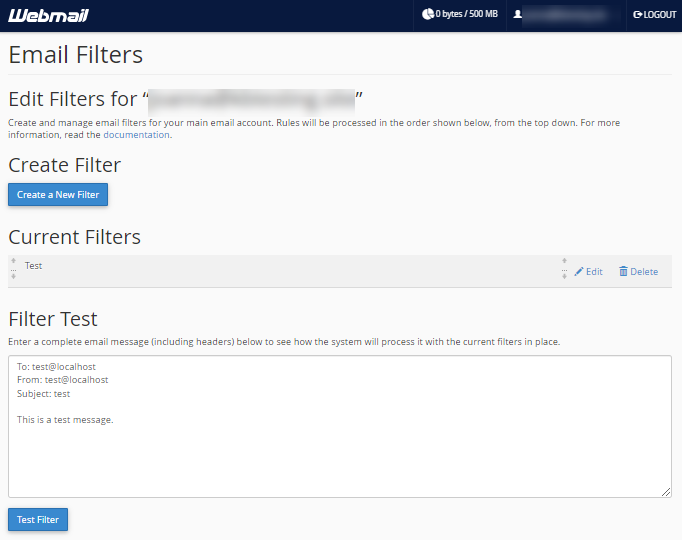
Task: Click inside the filter test message textarea
Action: pyautogui.click(x=340, y=427)
